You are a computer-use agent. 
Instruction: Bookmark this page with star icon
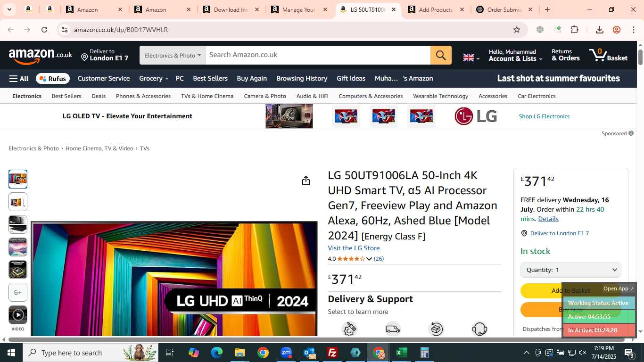pyautogui.click(x=517, y=30)
